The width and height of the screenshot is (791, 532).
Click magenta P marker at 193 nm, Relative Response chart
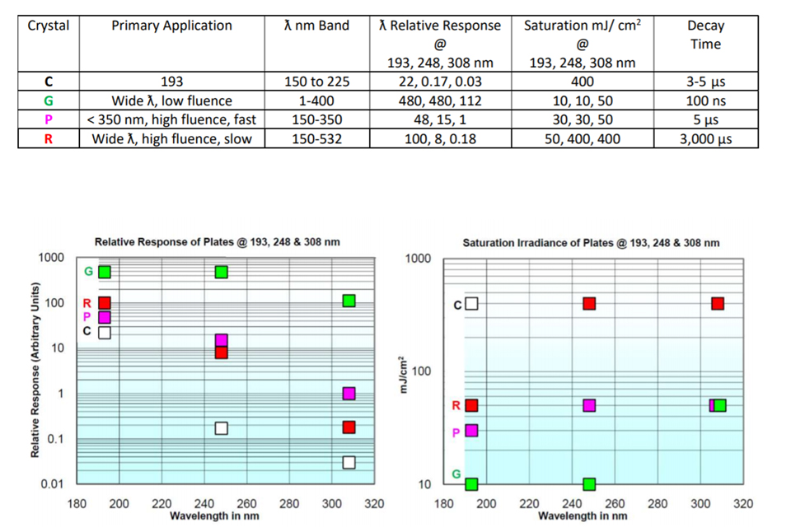point(105,317)
